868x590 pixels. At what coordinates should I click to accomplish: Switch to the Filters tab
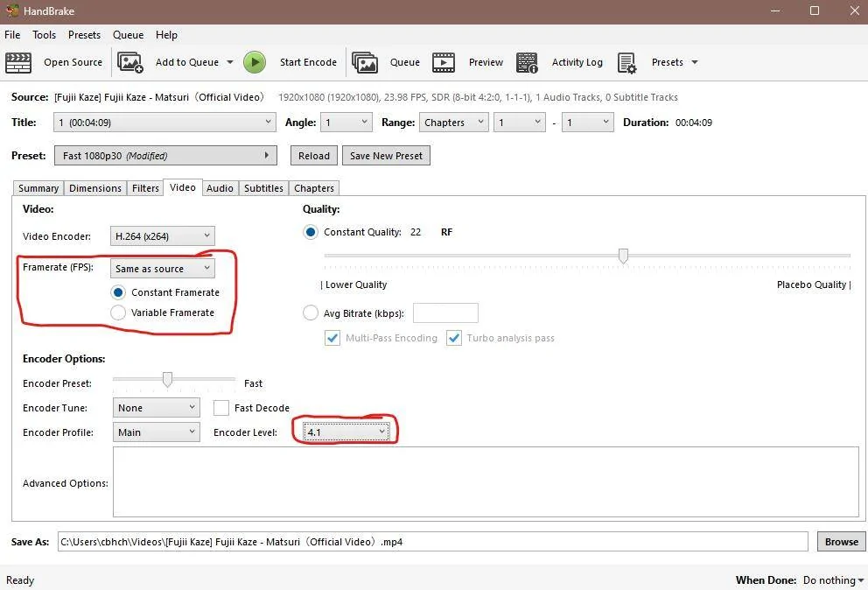(145, 188)
